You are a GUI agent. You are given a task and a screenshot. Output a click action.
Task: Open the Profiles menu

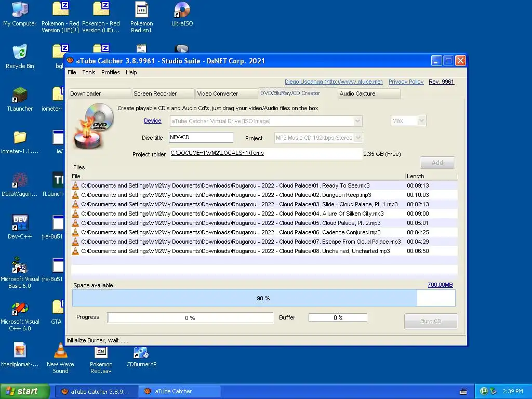(x=111, y=72)
